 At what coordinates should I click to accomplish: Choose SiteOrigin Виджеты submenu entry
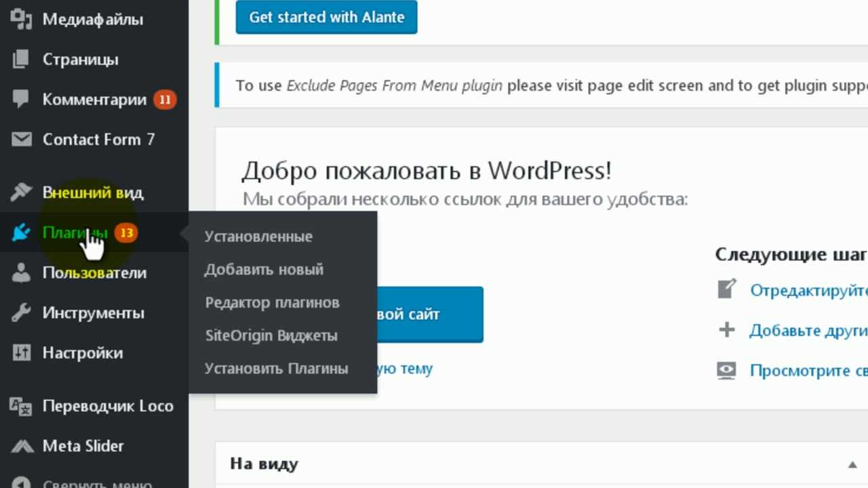(x=271, y=336)
